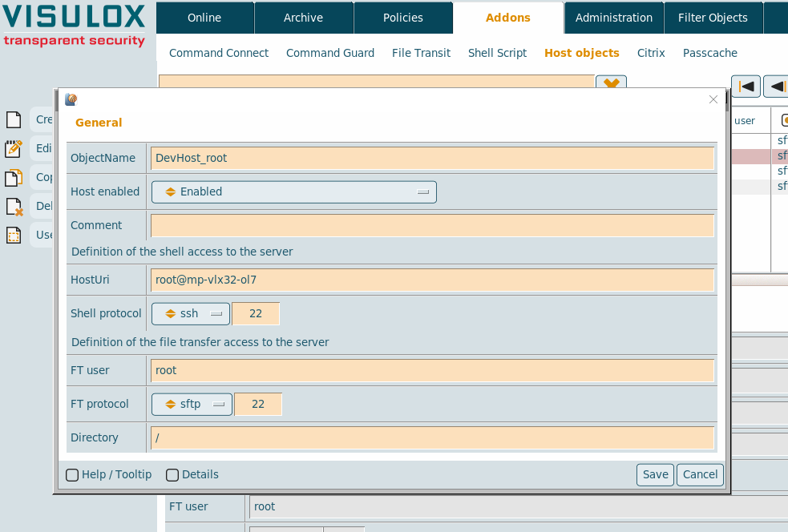
Task: Enable the Help / Tooltip checkbox
Action: point(72,475)
